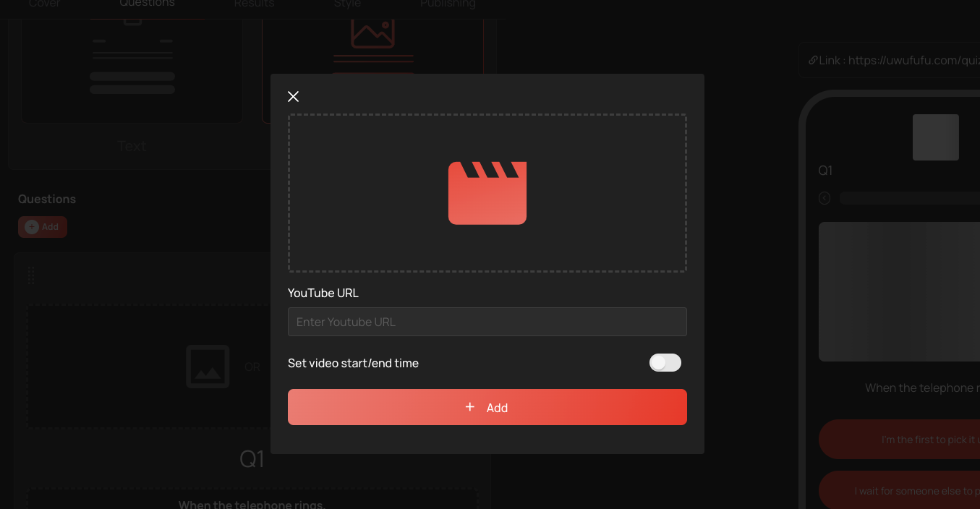The width and height of the screenshot is (980, 509).
Task: Click the dashed video drop zone
Action: click(x=487, y=193)
